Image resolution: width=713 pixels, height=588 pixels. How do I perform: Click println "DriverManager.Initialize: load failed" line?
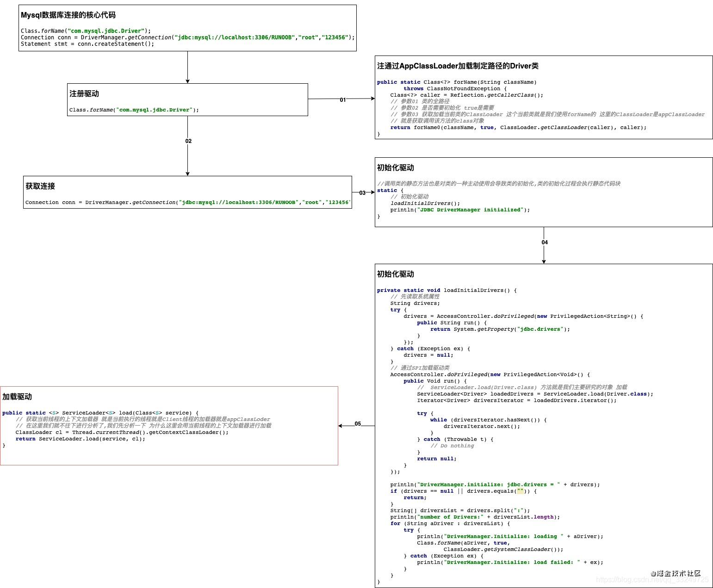click(x=510, y=562)
